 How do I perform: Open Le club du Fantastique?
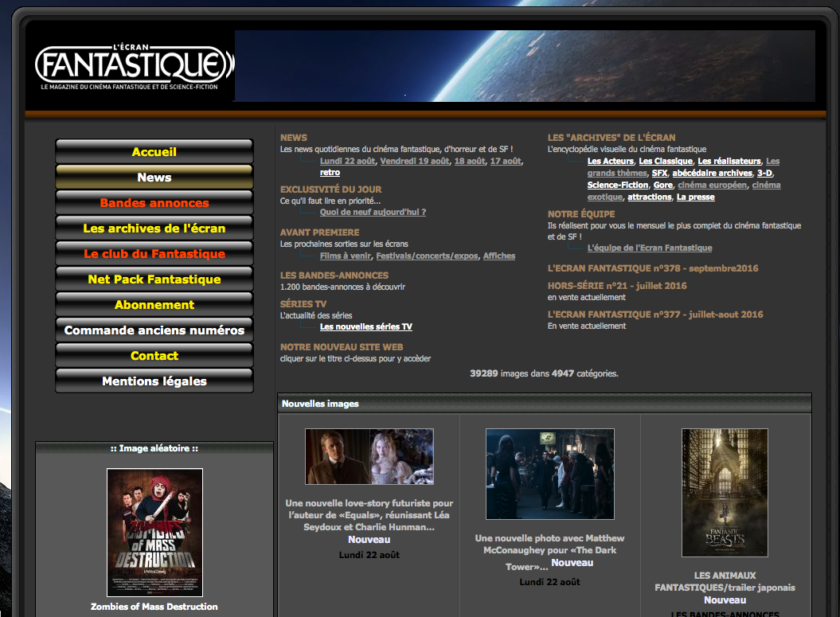(x=154, y=254)
